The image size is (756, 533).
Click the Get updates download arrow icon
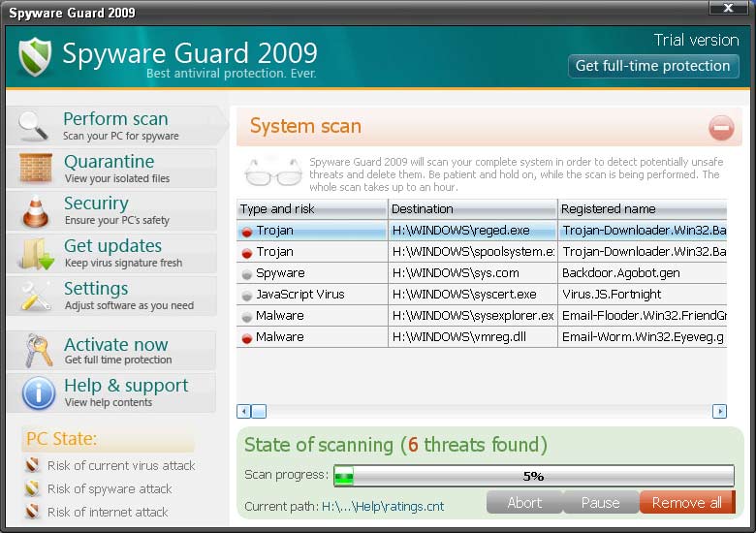pyautogui.click(x=37, y=254)
